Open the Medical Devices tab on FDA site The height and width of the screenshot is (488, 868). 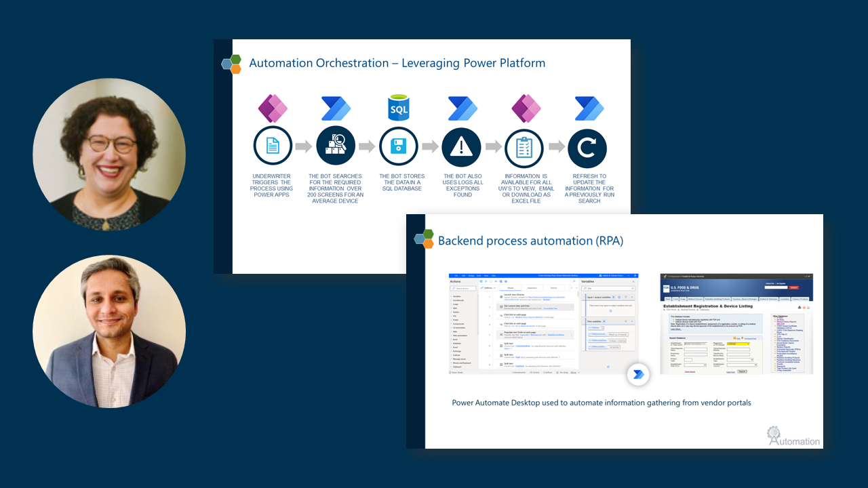[695, 298]
